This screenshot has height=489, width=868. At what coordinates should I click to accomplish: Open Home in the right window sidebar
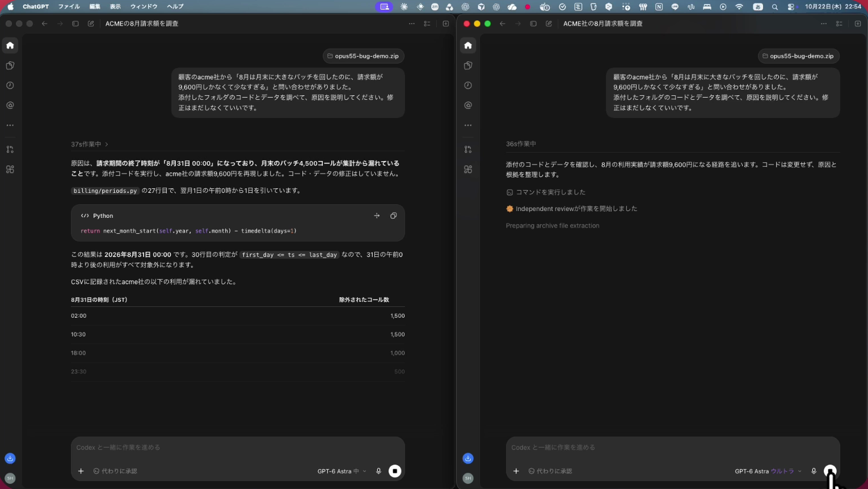468,45
